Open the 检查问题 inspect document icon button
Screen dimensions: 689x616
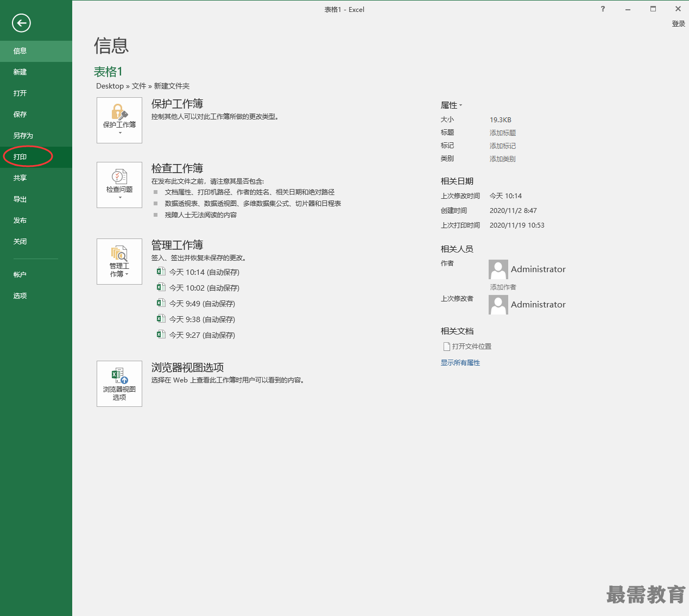[119, 185]
